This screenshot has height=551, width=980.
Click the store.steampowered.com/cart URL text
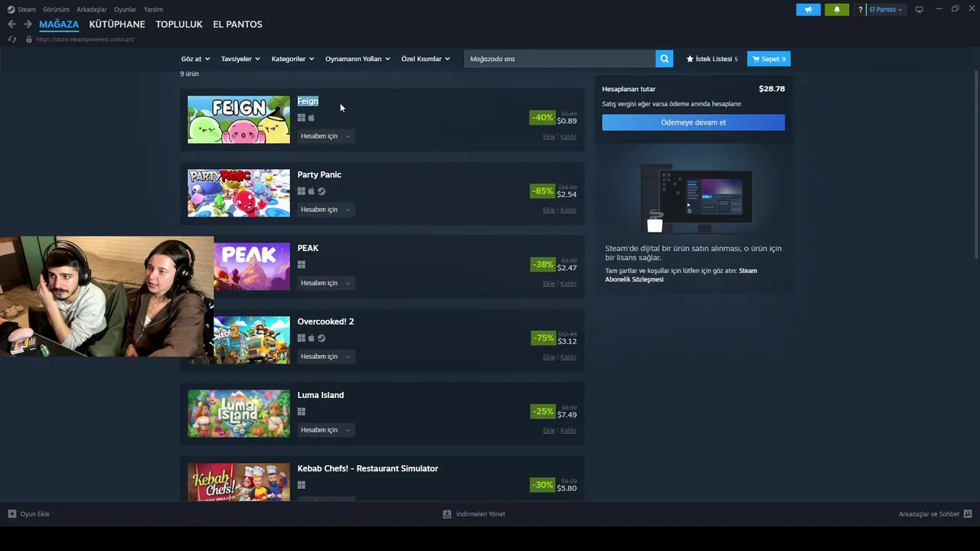point(85,39)
